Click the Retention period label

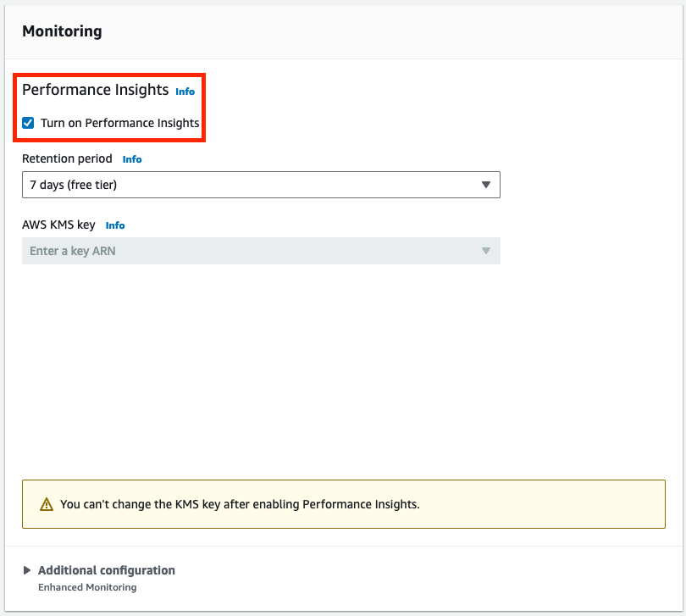click(x=67, y=158)
